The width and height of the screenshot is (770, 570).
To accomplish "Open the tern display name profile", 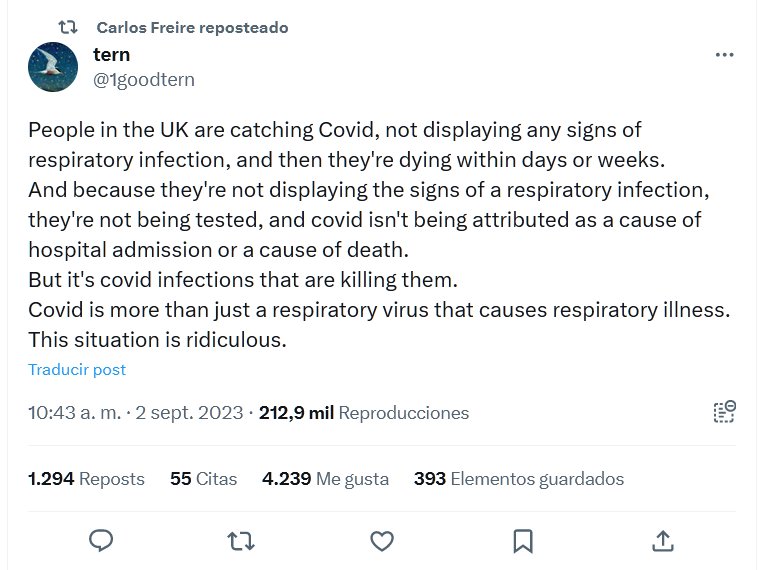I will [111, 55].
